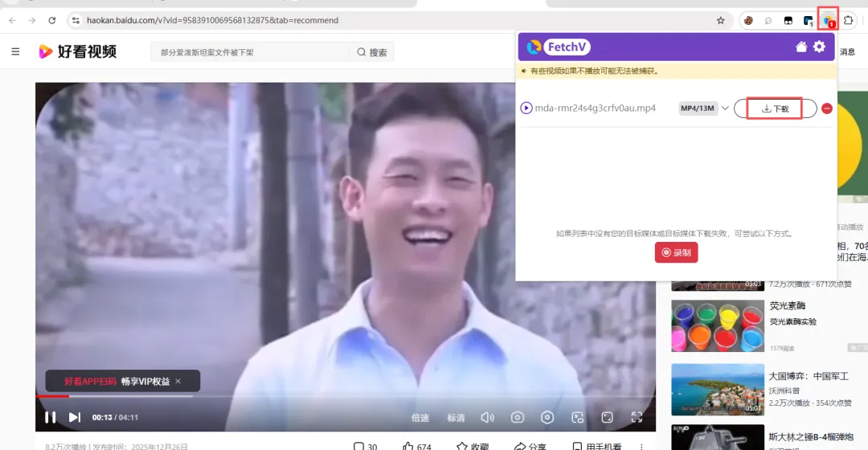
Task: Remove the mp4 item with red minus icon
Action: coord(827,108)
